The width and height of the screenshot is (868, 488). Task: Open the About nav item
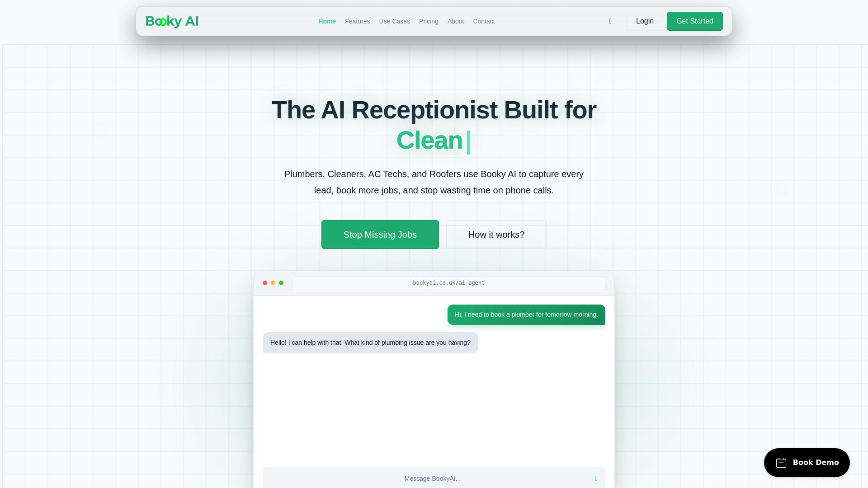456,21
